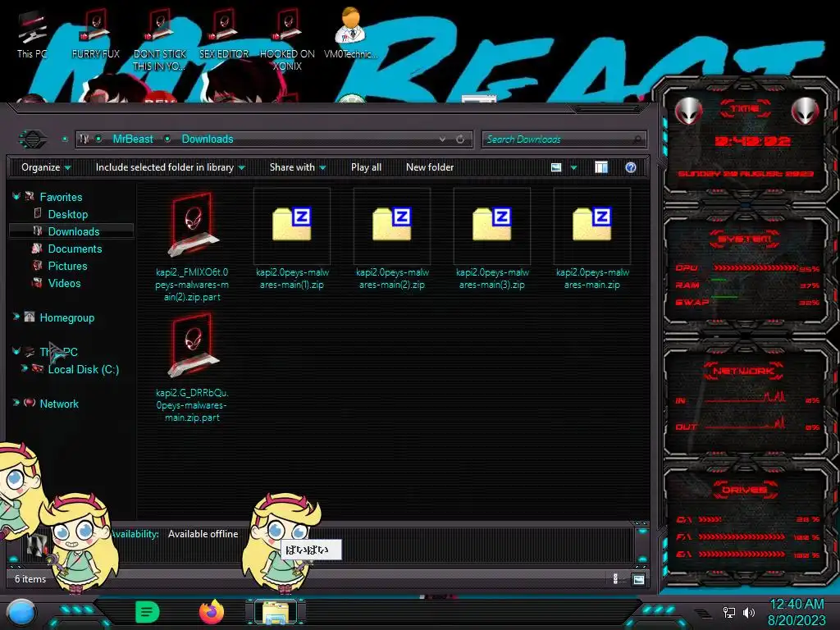The width and height of the screenshot is (840, 630).
Task: Collapse This PC tree node
Action: tap(16, 351)
